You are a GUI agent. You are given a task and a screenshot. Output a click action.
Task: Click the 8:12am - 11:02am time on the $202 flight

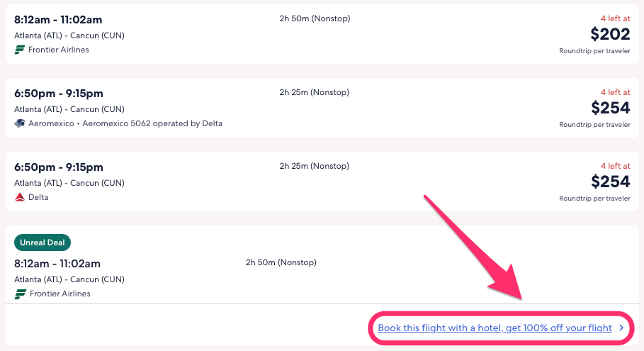60,20
